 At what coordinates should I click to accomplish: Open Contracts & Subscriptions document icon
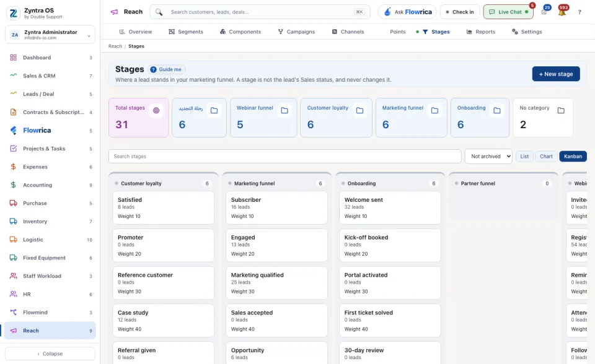click(13, 112)
